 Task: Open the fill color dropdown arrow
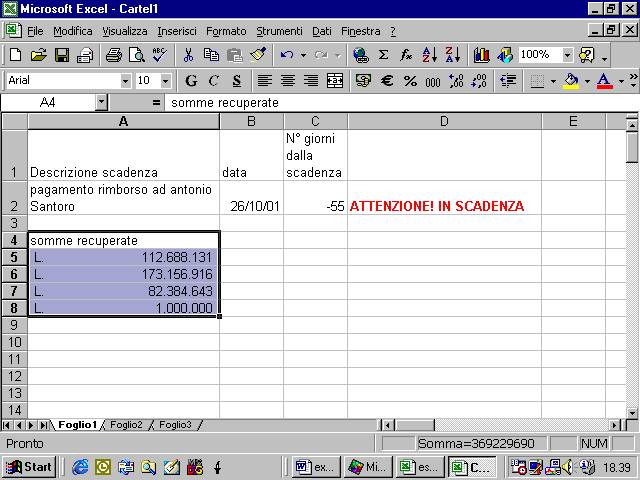[587, 81]
